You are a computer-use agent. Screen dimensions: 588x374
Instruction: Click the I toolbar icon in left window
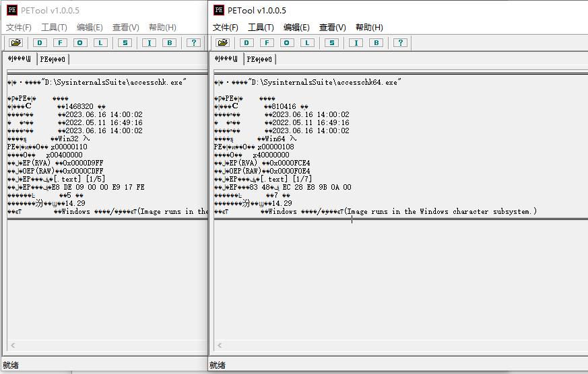pos(150,42)
